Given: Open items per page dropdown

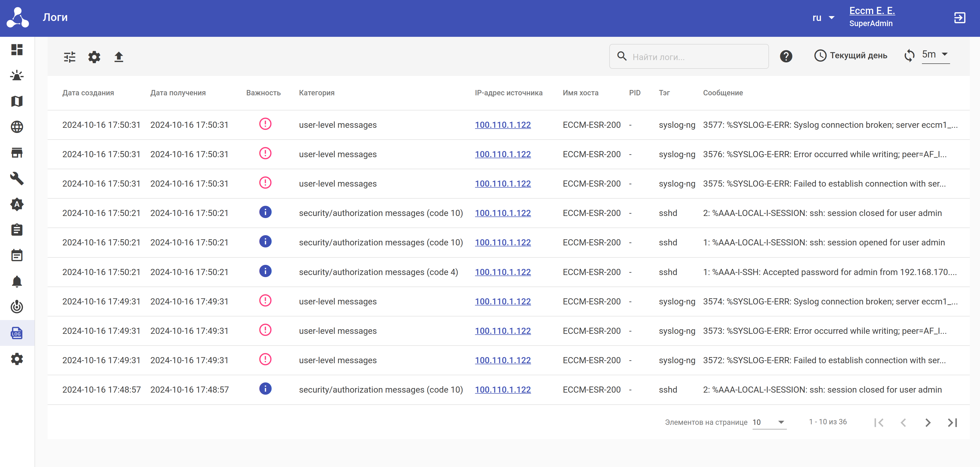Looking at the screenshot, I should (x=769, y=422).
